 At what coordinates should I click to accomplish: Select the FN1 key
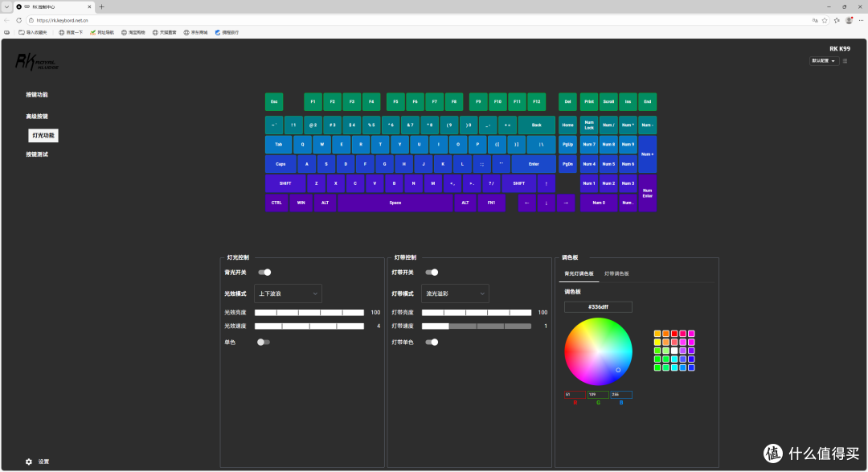point(492,203)
